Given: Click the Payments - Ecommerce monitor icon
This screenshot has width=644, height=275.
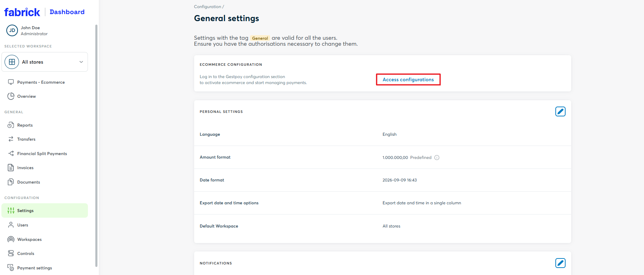Looking at the screenshot, I should coord(11,82).
